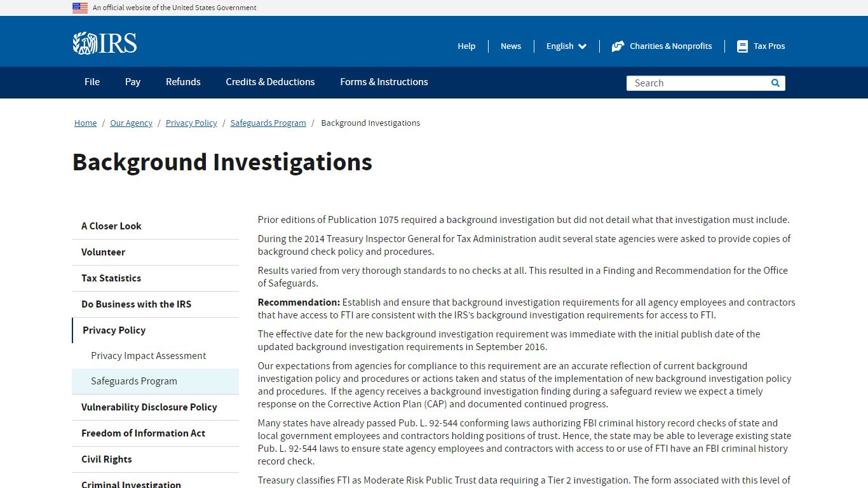
Task: Click the bold Recommendation: label
Action: click(299, 302)
